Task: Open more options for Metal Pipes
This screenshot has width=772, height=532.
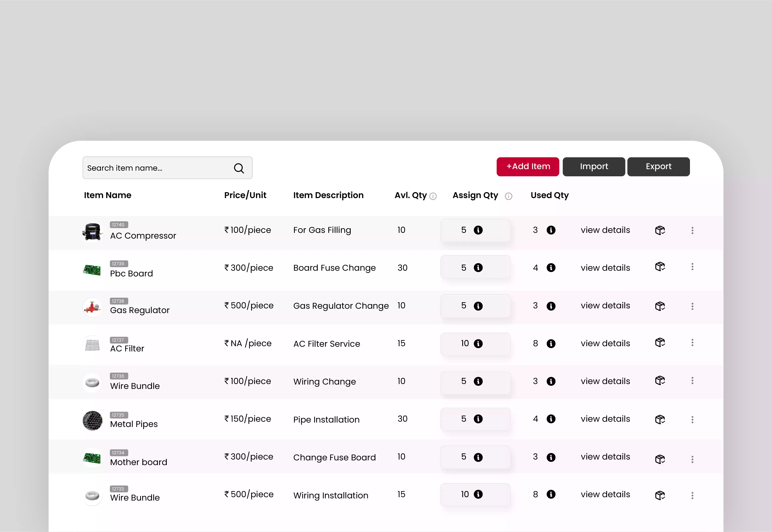Action: tap(692, 420)
